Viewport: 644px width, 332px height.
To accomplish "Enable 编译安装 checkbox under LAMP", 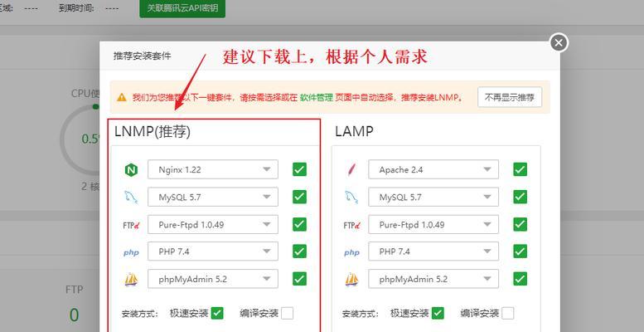I will click(x=507, y=314).
